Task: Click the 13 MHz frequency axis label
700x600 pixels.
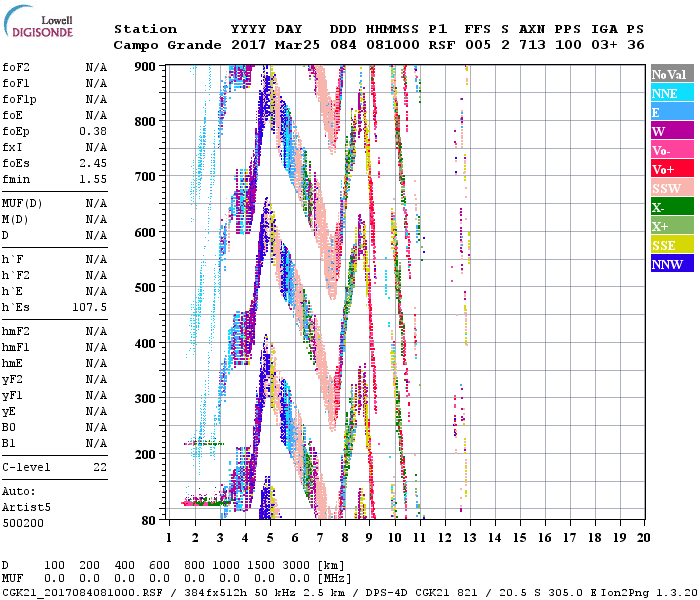Action: (470, 538)
